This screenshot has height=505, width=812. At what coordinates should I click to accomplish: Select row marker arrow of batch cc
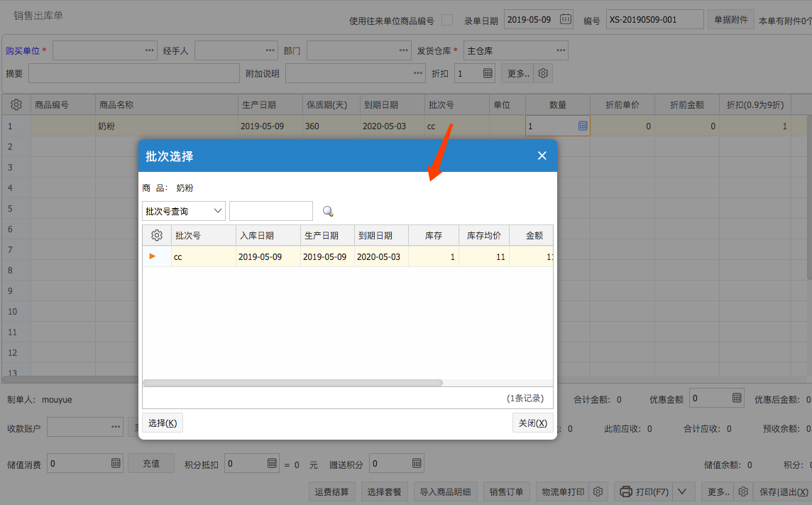[152, 256]
